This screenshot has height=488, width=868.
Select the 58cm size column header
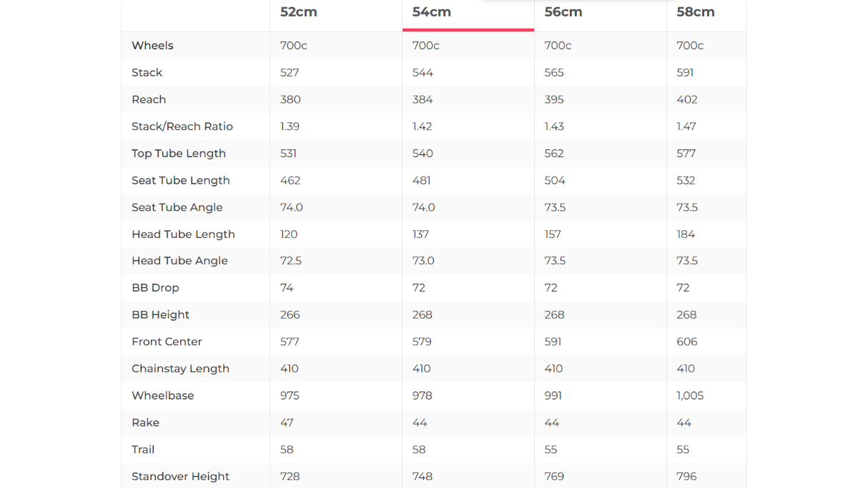point(696,12)
